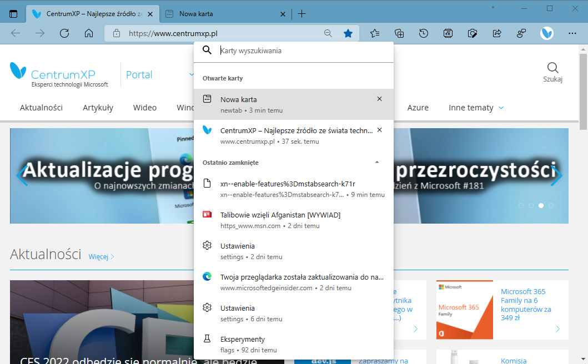Open browsing History from the toolbar
The width and height of the screenshot is (588, 364).
click(424, 33)
